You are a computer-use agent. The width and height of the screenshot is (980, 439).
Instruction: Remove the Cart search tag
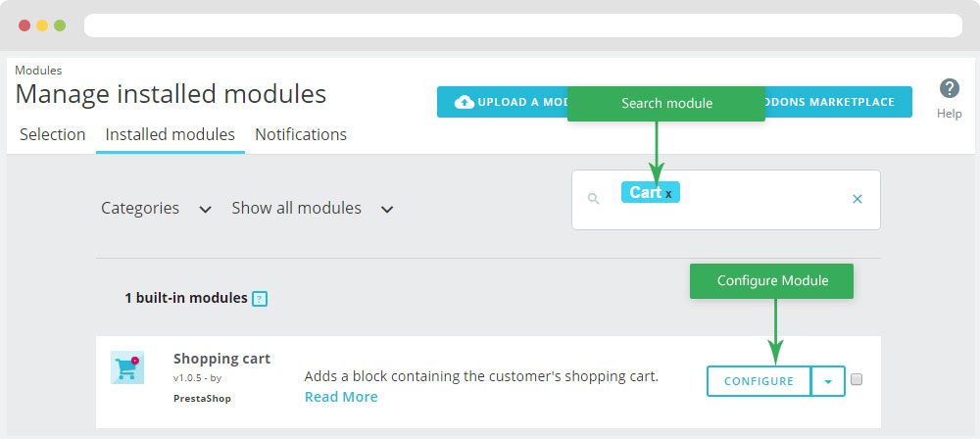tap(669, 194)
